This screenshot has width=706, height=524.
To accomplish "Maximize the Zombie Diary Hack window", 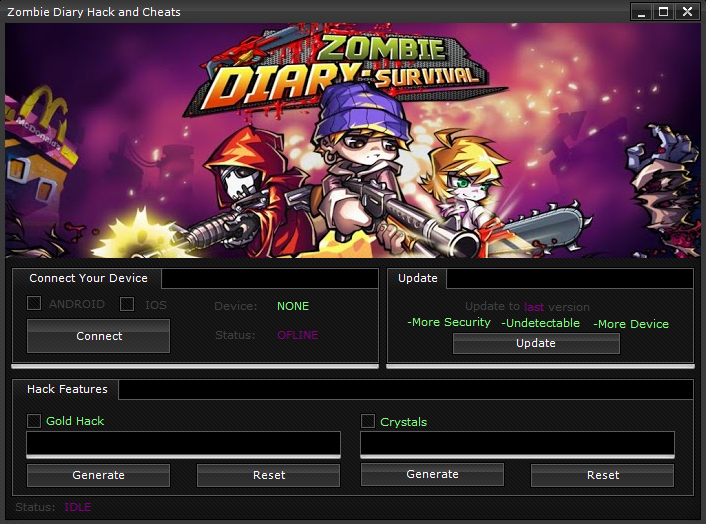I will point(664,12).
